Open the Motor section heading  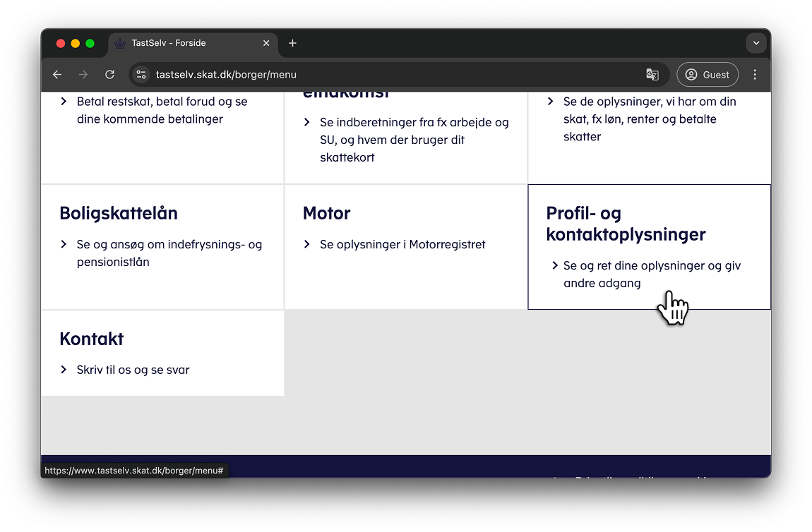pos(326,213)
